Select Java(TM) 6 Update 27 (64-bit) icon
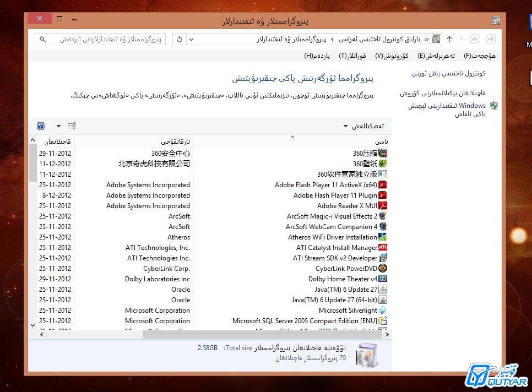Screen dimensions: 532x392 click(383, 300)
